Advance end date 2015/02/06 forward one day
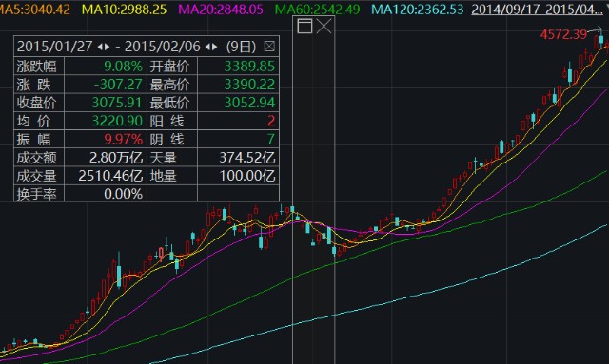609x364 pixels. point(214,47)
